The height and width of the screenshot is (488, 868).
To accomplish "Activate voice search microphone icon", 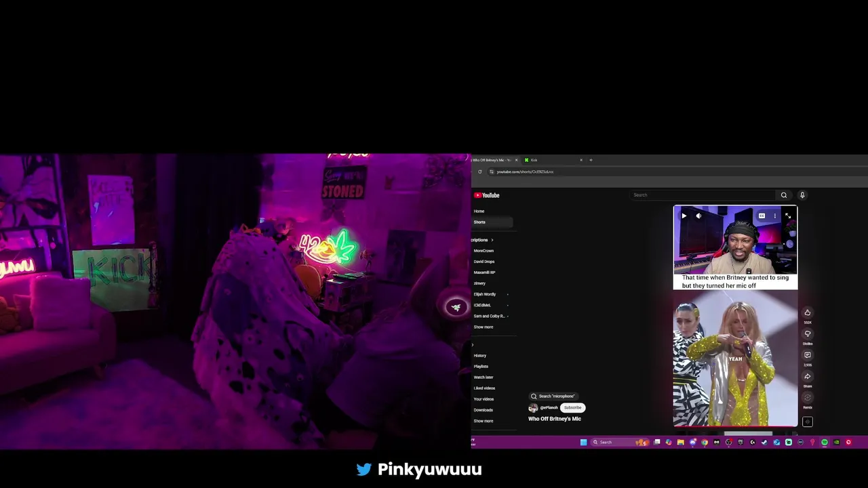I will [802, 195].
